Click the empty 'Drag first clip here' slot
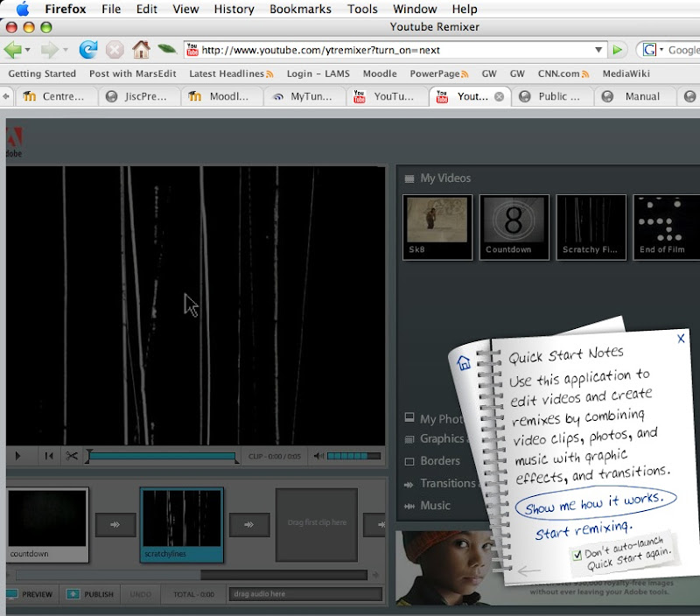 coord(317,524)
